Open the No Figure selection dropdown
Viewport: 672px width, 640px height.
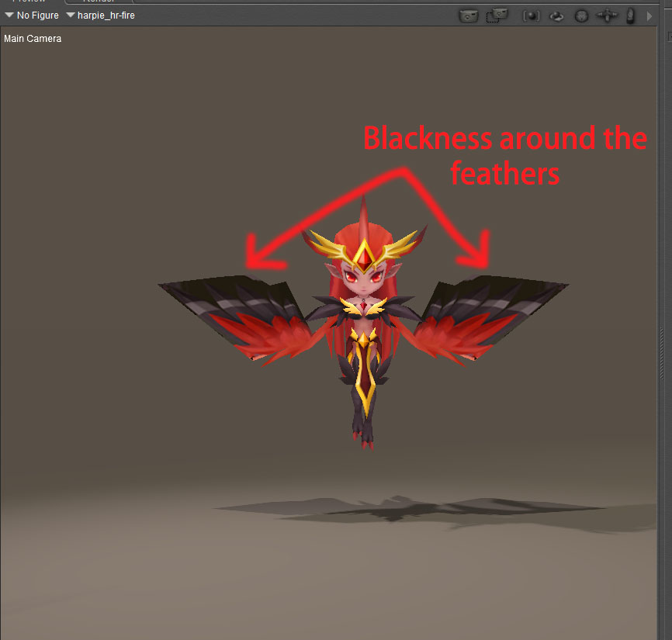pyautogui.click(x=32, y=16)
